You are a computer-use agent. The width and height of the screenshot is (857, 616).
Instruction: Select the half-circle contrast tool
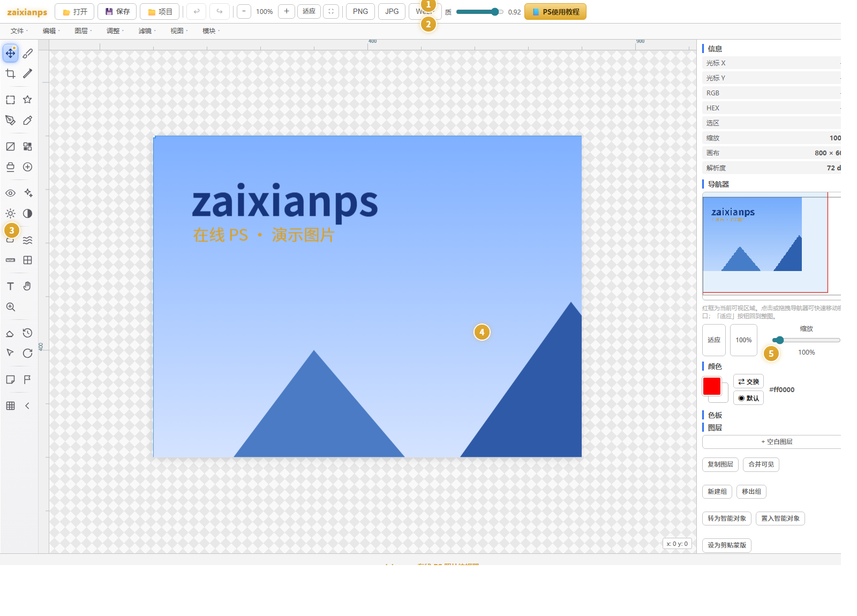click(x=28, y=213)
